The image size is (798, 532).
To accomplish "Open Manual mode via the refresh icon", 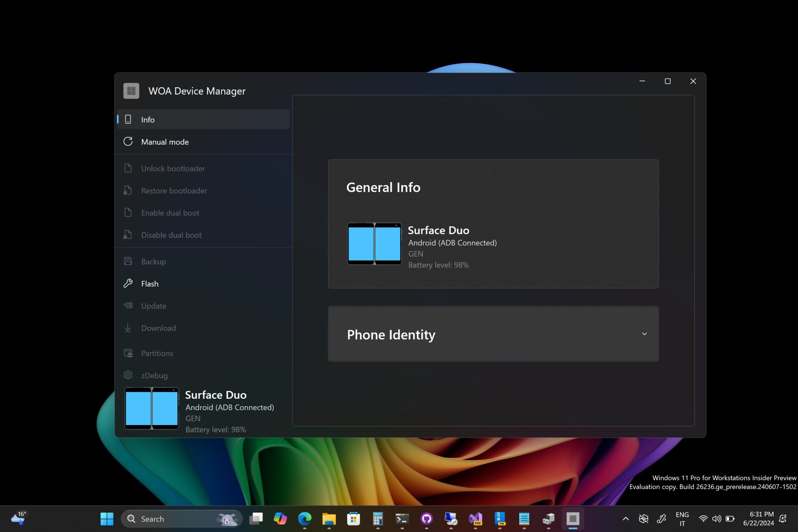I will coord(128,141).
